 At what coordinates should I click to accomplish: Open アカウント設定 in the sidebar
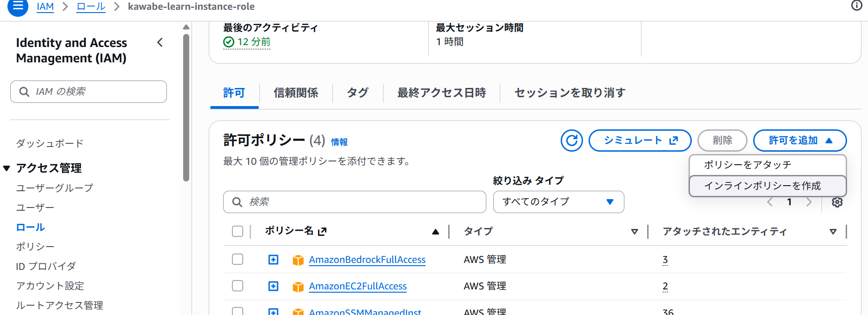tap(50, 286)
